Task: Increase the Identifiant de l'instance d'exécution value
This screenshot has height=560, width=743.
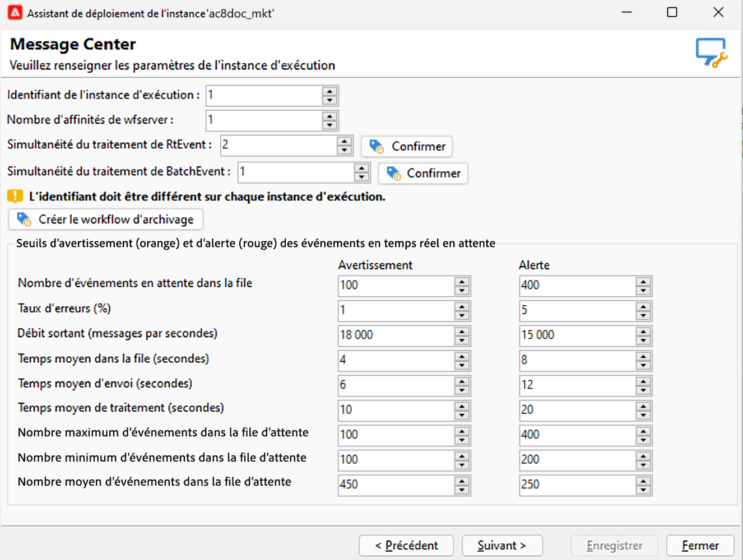Action: point(330,91)
